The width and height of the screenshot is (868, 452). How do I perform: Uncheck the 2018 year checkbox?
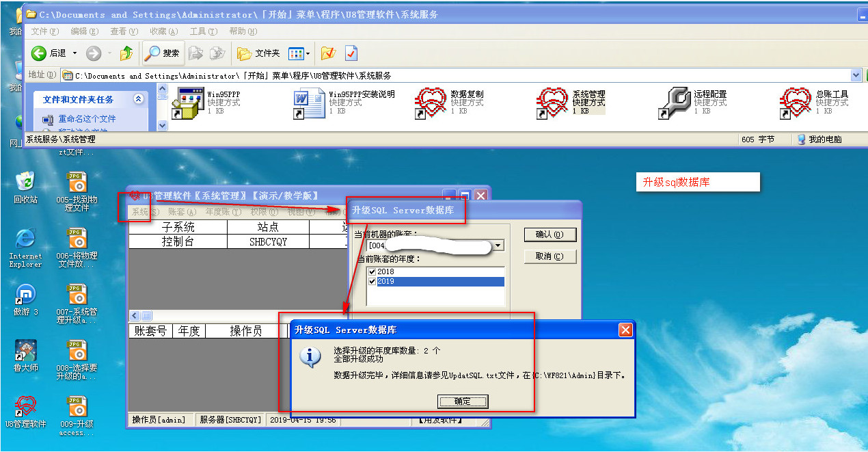tap(372, 272)
